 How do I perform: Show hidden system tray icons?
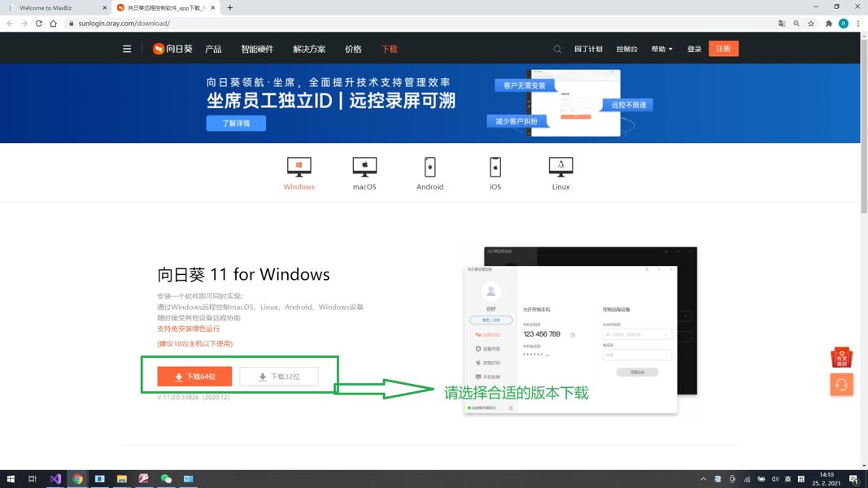(703, 478)
